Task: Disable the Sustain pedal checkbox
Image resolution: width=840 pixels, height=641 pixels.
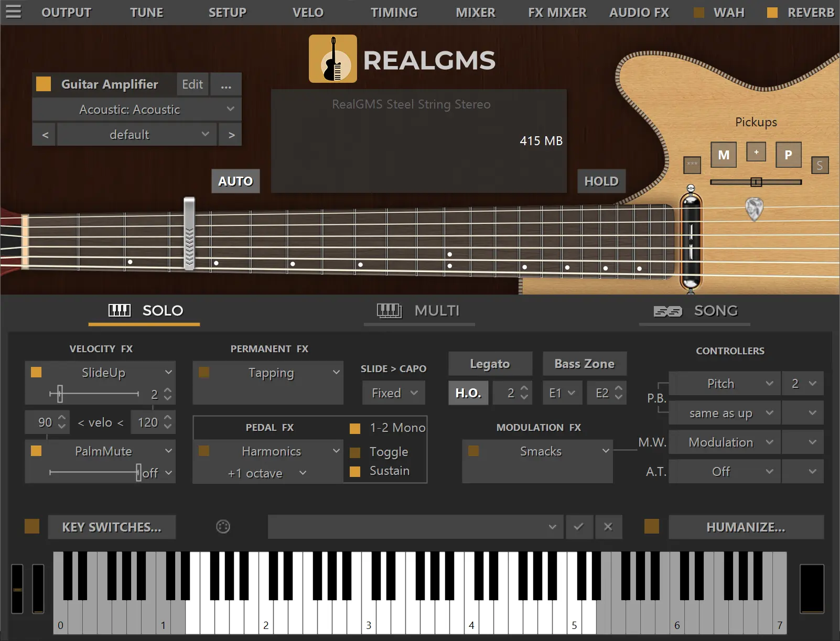Action: (355, 471)
